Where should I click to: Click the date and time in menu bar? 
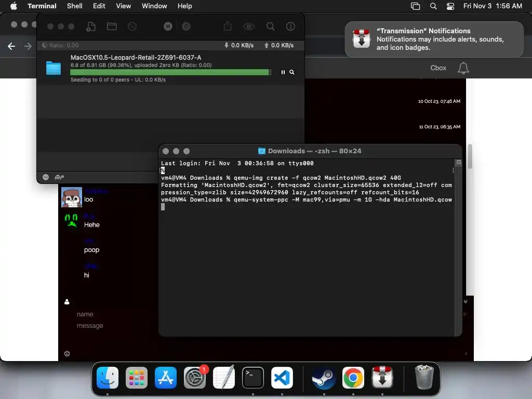click(x=493, y=6)
